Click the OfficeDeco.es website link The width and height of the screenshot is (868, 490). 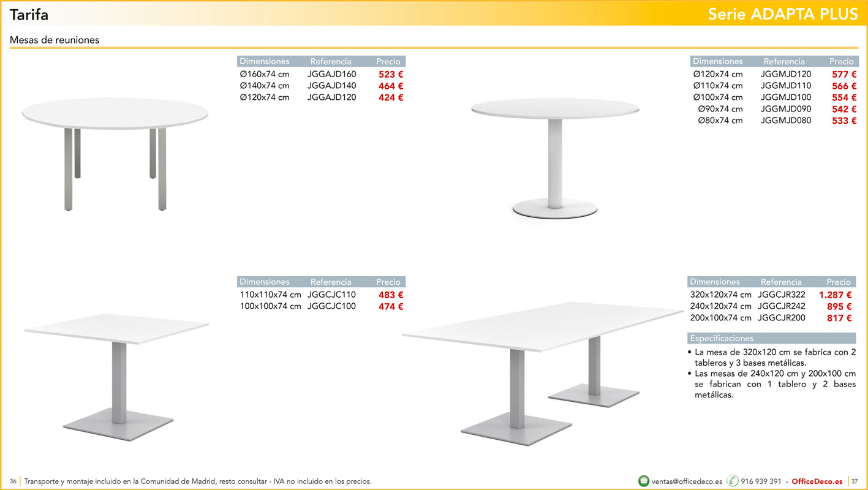817,481
